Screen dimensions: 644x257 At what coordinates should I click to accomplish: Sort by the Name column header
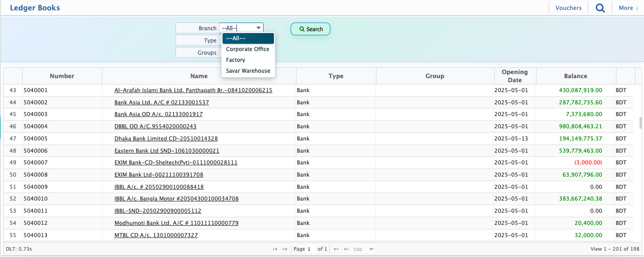tap(199, 76)
